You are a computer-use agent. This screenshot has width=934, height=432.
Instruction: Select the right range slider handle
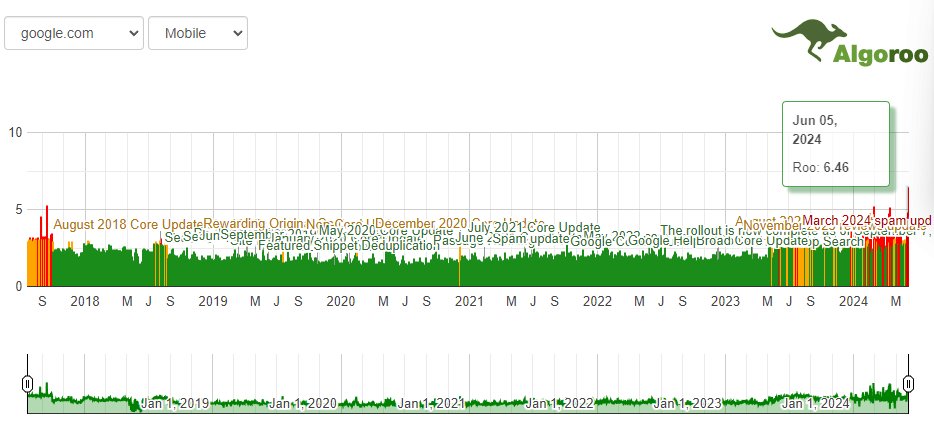908,384
